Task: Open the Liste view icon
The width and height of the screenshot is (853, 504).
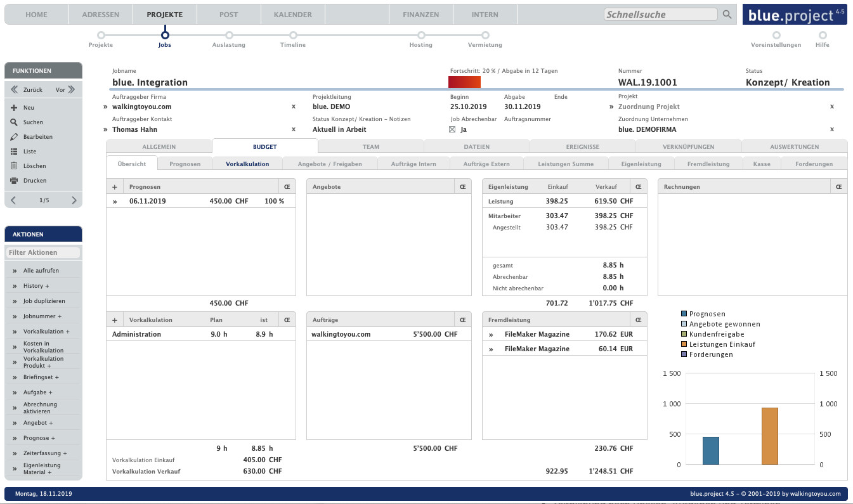Action: [x=14, y=152]
